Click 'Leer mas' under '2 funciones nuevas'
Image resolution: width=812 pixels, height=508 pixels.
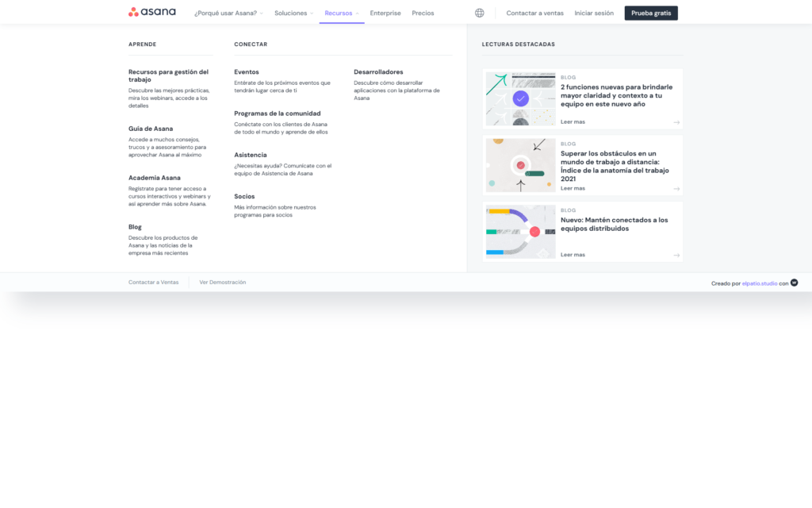pos(573,121)
